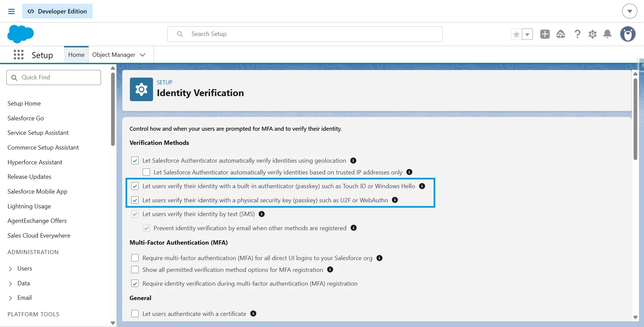Open Sales Cloud Everywhere link
644x327 pixels.
[x=39, y=236]
